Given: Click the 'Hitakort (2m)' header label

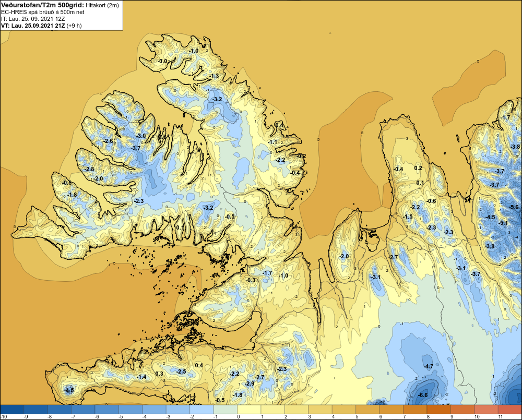Looking at the screenshot, I should pos(102,5).
